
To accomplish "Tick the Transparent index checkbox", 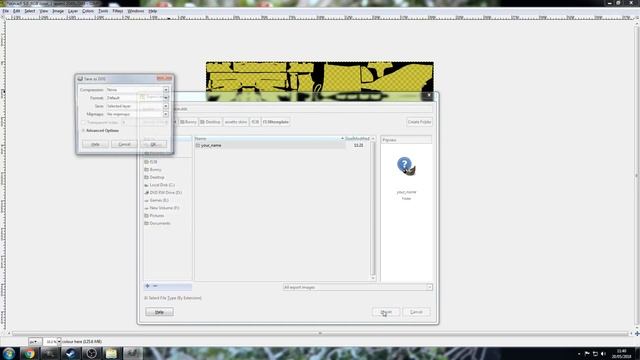I will tap(84, 122).
